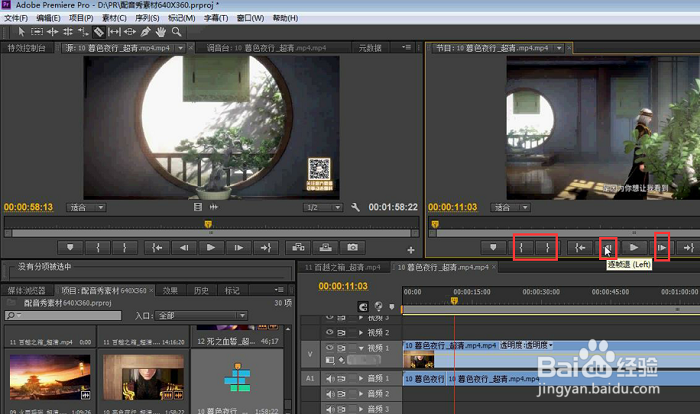Toggle 视频 2 track eye visibility

pos(329,332)
